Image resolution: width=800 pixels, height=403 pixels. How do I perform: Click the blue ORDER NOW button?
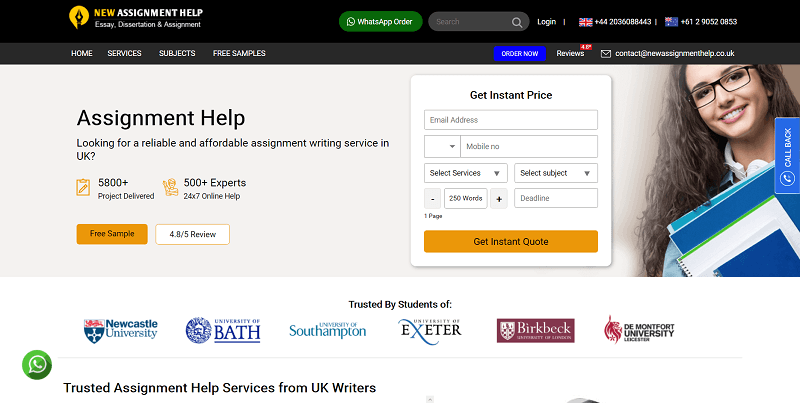tap(519, 53)
